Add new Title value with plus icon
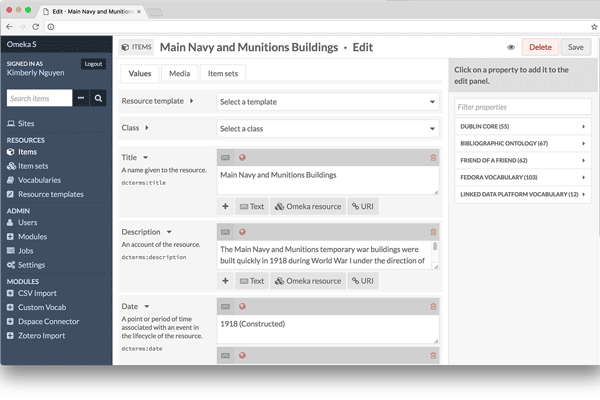 [225, 206]
